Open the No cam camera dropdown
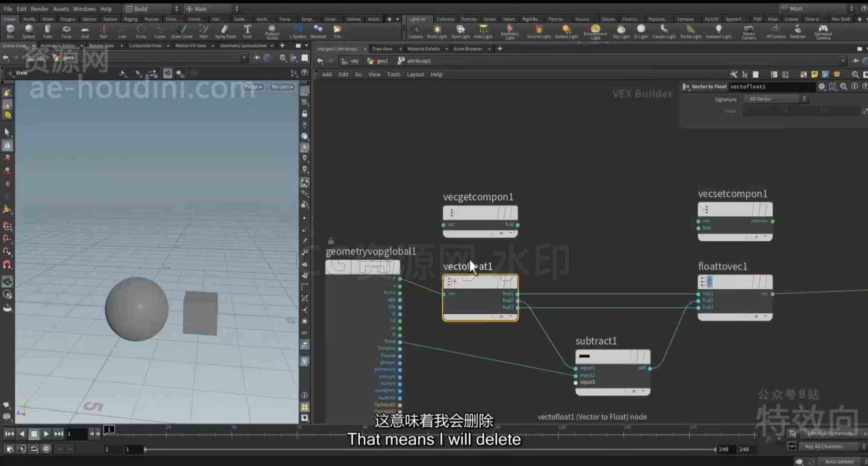 pos(282,87)
